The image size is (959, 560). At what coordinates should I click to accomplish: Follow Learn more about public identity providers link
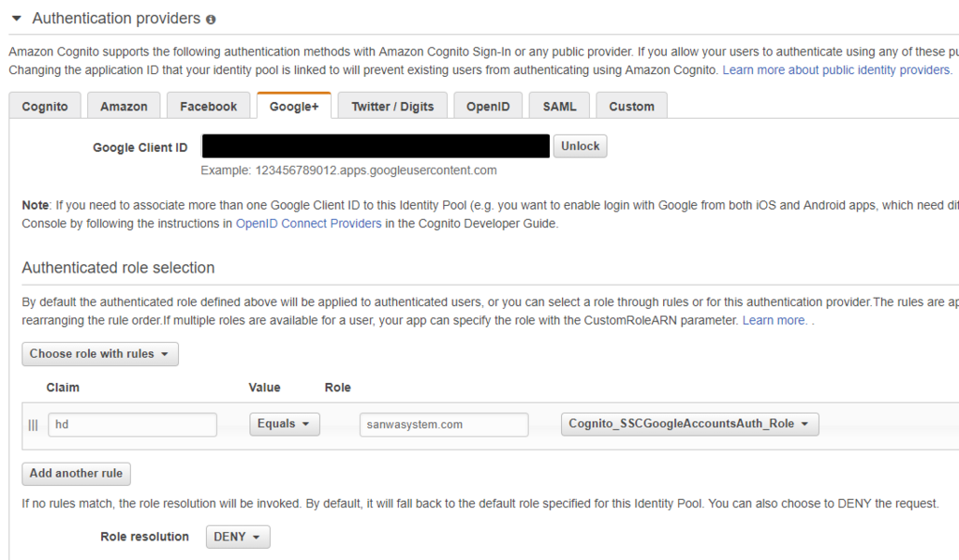(836, 69)
